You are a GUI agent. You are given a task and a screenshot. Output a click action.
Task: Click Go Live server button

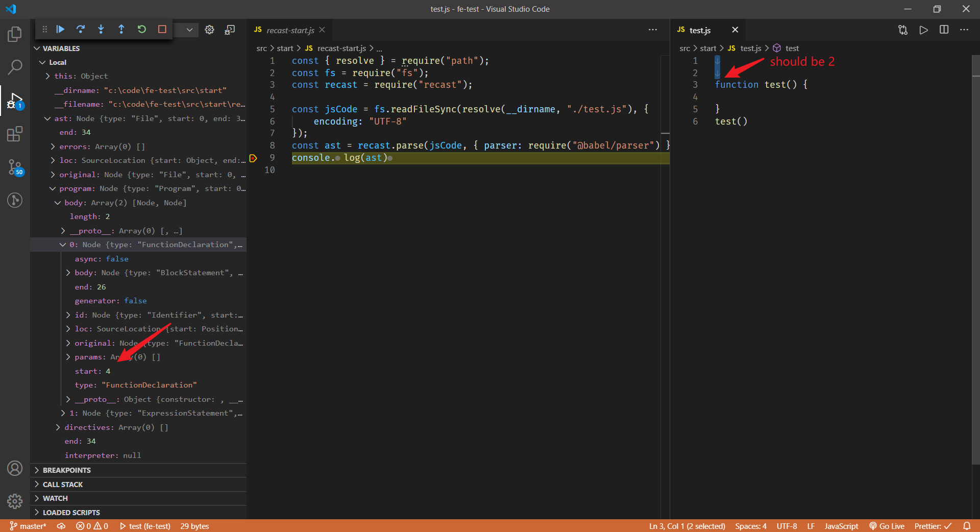point(887,526)
